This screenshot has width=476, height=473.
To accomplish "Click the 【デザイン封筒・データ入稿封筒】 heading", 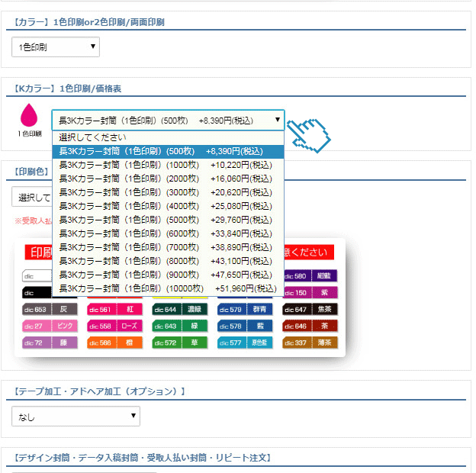I will 143,458.
